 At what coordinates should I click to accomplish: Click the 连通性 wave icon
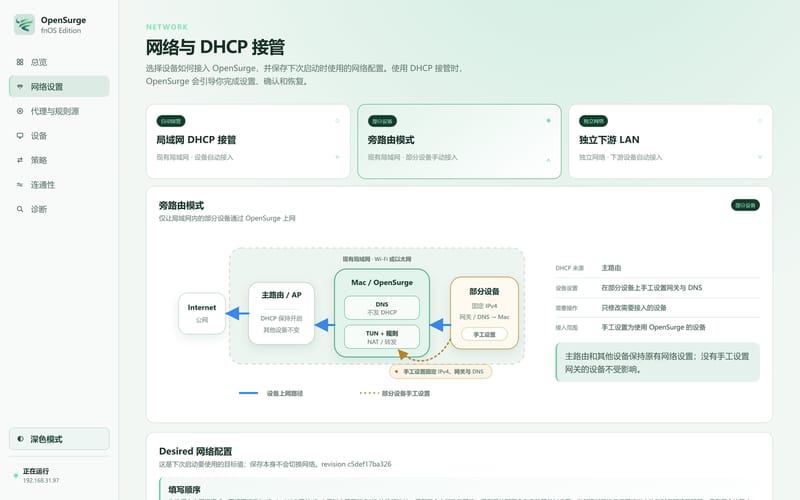20,184
